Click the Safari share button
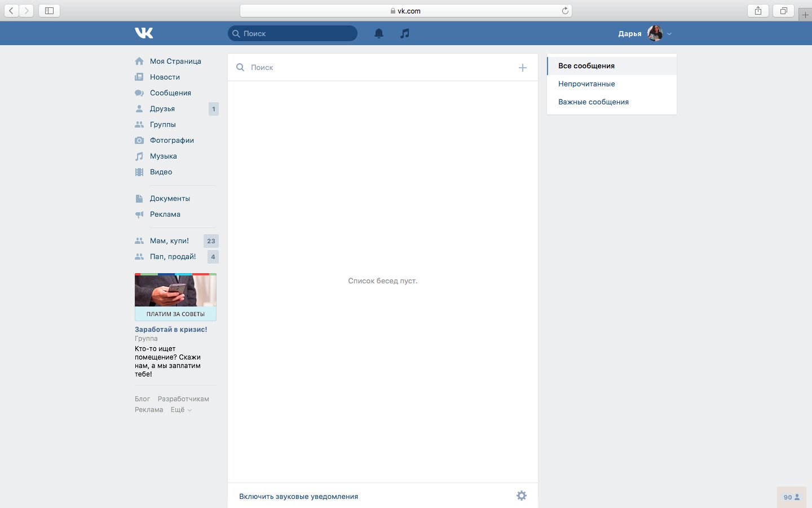This screenshot has width=812, height=508. pos(758,10)
